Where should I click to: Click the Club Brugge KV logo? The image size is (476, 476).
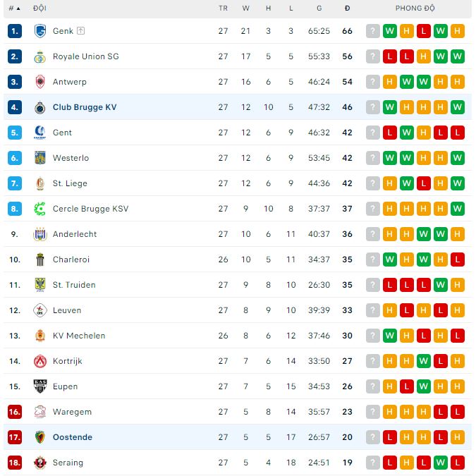tap(39, 107)
